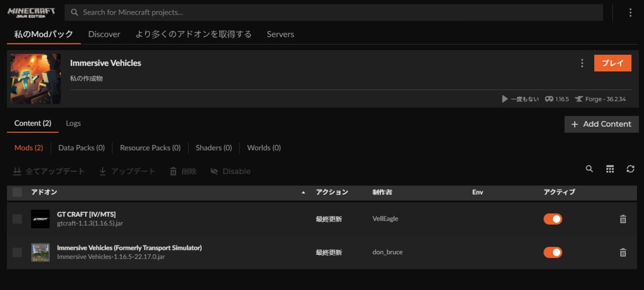Screen dimensions: 644x290
Task: Click author don_bruce
Action: coord(387,252)
